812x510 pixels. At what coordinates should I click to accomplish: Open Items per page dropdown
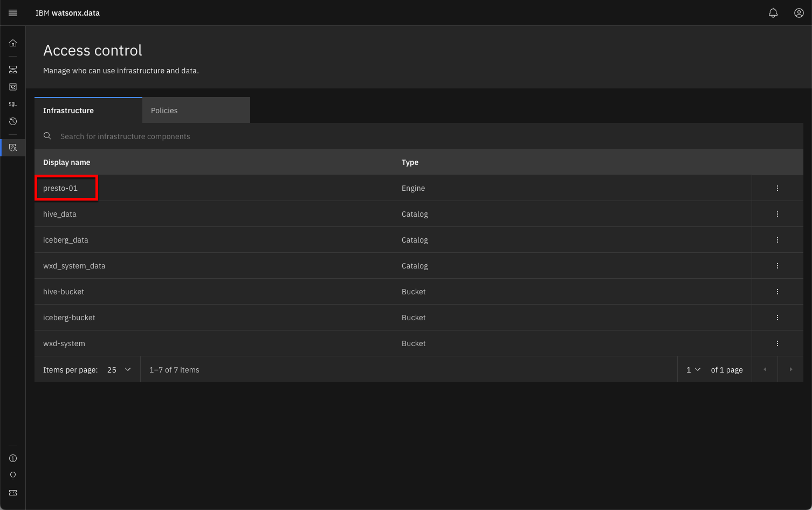pos(119,370)
